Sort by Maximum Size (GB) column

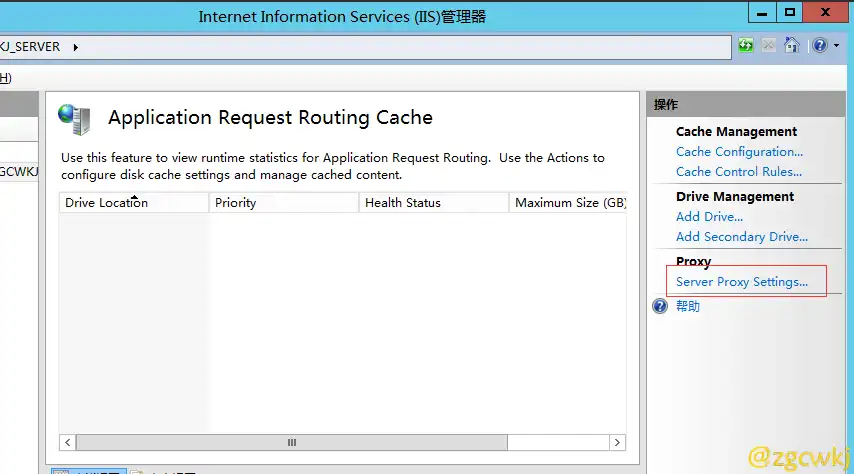point(568,203)
